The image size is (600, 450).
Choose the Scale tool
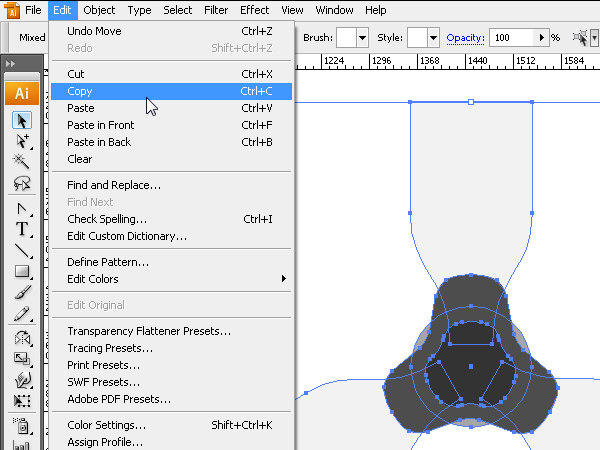[x=22, y=359]
